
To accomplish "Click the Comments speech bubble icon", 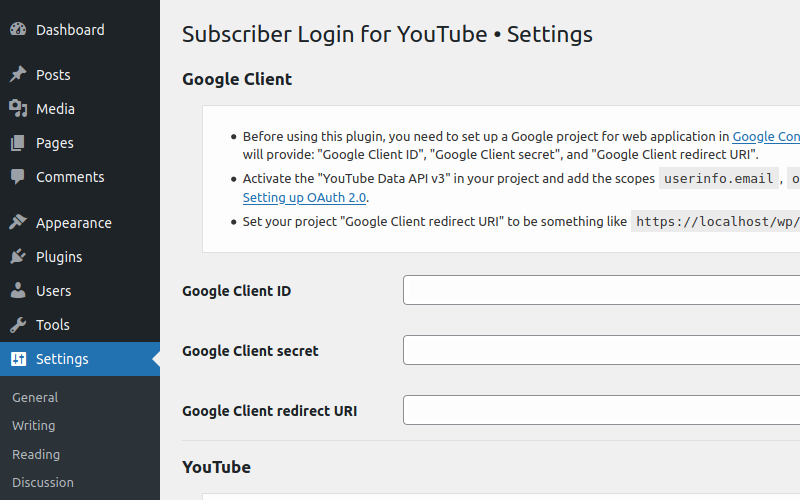I will [x=18, y=177].
